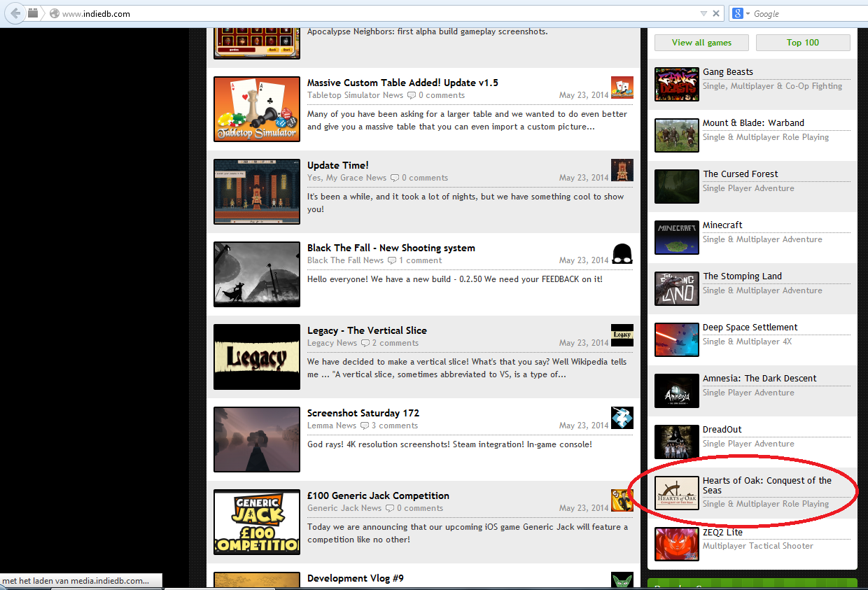Open Legacy - The Vertical Slice article

[x=367, y=330]
